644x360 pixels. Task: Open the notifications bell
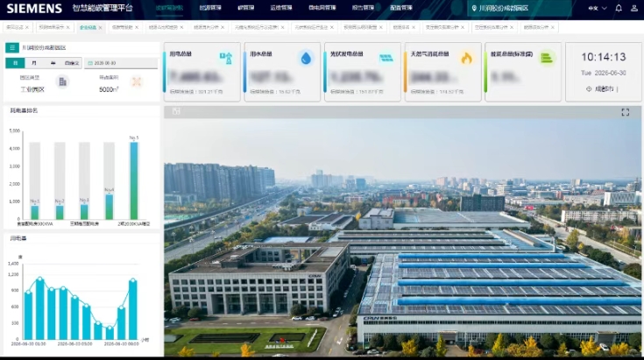[619, 8]
